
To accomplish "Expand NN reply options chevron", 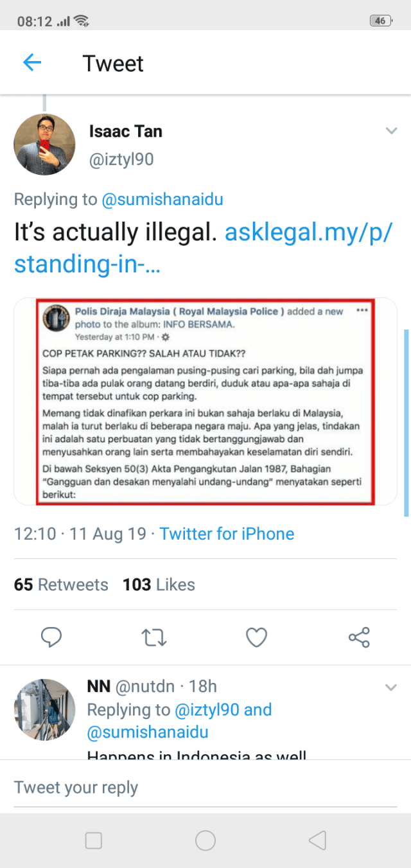I will (391, 687).
